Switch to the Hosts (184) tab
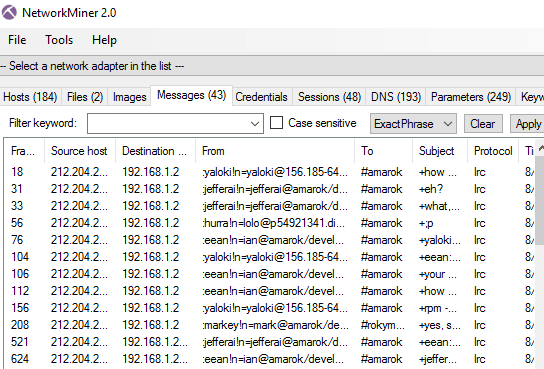This screenshot has width=544, height=369. point(30,97)
